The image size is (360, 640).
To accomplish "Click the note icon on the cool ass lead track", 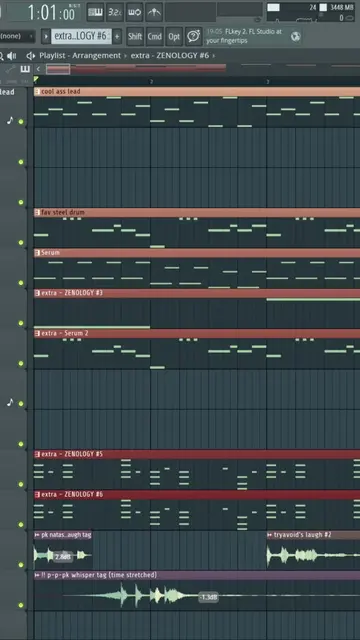I will [10, 120].
